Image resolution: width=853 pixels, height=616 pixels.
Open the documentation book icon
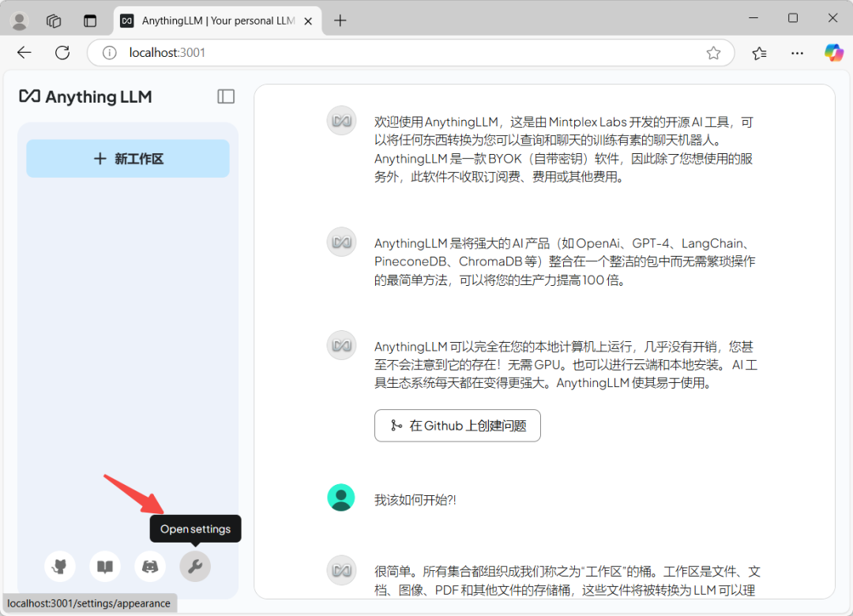click(105, 566)
